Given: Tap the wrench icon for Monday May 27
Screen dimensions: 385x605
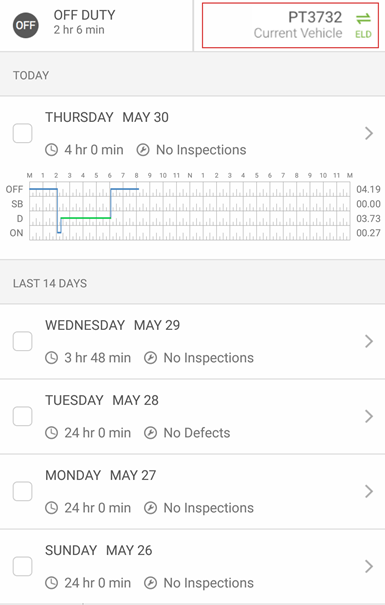Looking at the screenshot, I should tap(150, 508).
